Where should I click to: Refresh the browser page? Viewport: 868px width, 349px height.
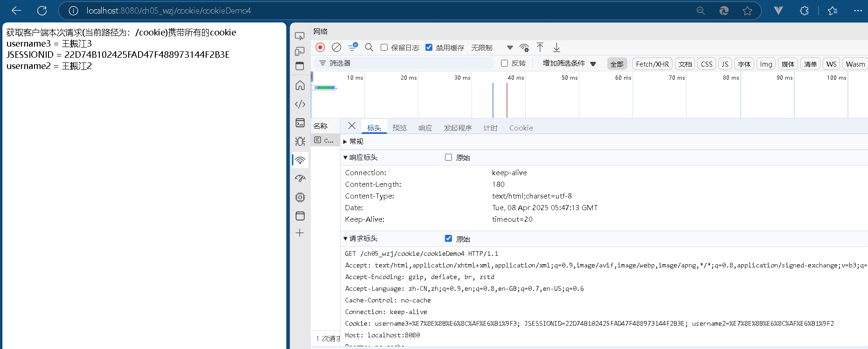point(42,11)
